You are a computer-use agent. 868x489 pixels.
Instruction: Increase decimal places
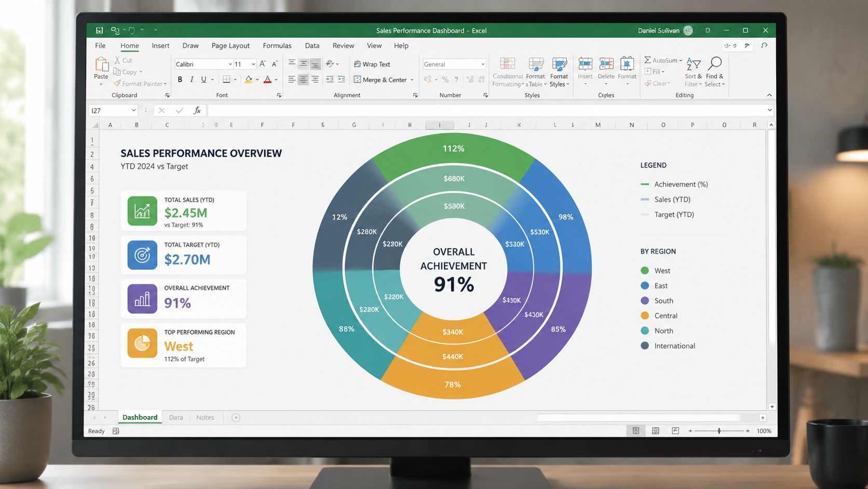(x=470, y=80)
